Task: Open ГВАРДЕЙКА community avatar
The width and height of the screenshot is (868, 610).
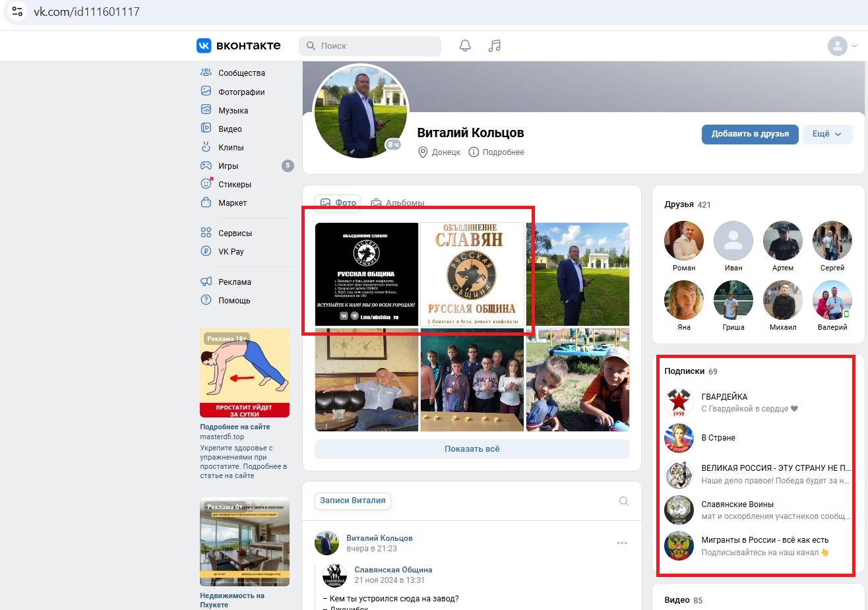Action: pyautogui.click(x=679, y=402)
